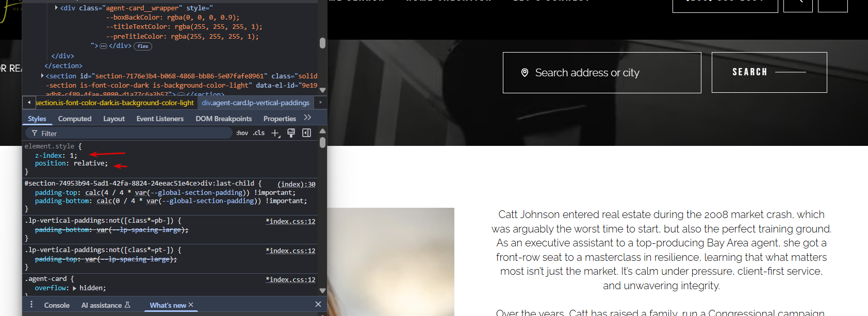
Task: Switch to the Styles tab
Action: tap(37, 119)
